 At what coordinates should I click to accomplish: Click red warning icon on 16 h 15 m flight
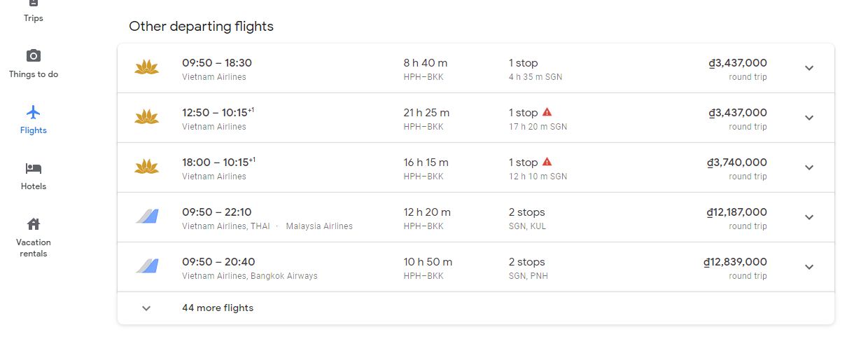547,162
